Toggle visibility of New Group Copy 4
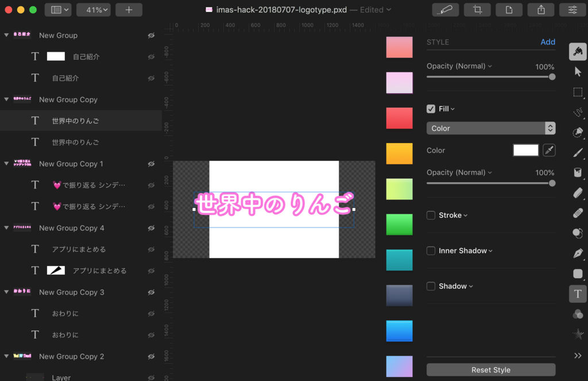This screenshot has height=381, width=588. [151, 228]
